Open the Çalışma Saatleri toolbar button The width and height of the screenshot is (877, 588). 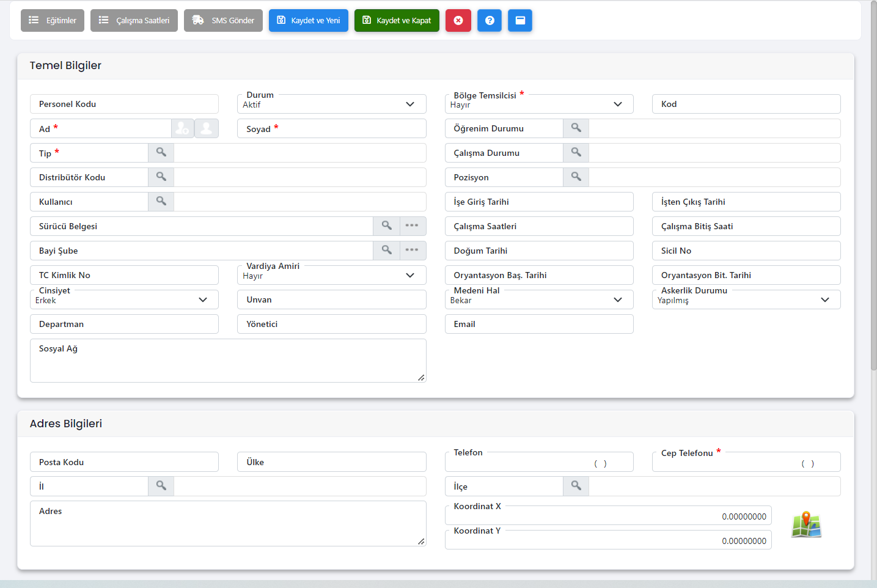[134, 20]
